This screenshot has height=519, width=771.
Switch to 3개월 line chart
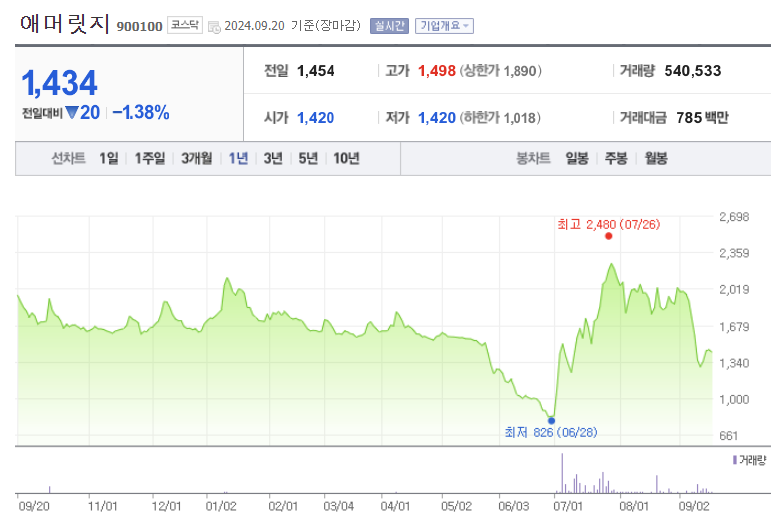(197, 158)
